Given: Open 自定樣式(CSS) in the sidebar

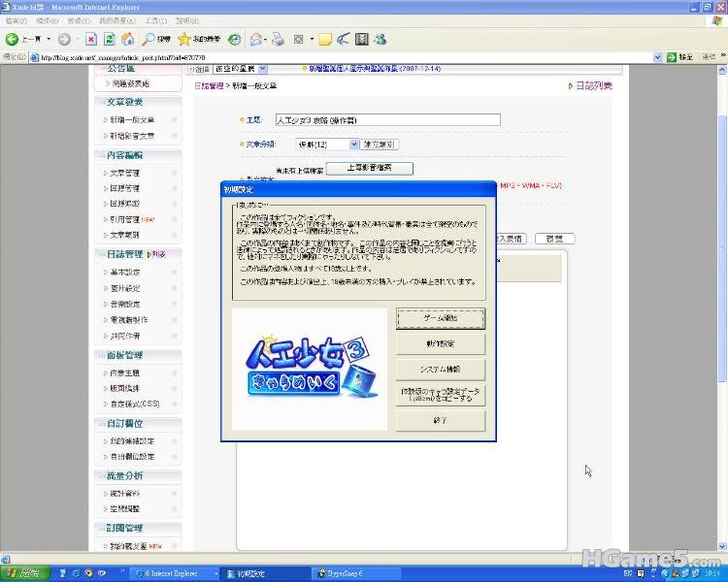Looking at the screenshot, I should click(x=135, y=404).
